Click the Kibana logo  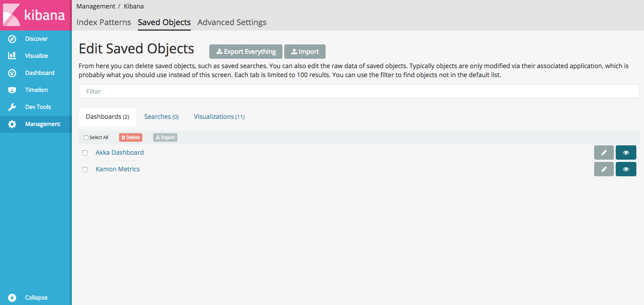point(35,15)
